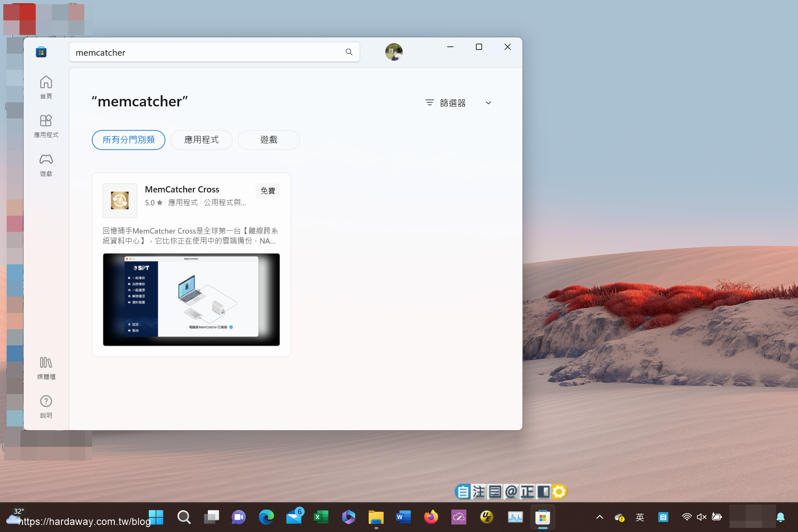
Task: Open the weather 32° taskbar widget
Action: pyautogui.click(x=15, y=516)
